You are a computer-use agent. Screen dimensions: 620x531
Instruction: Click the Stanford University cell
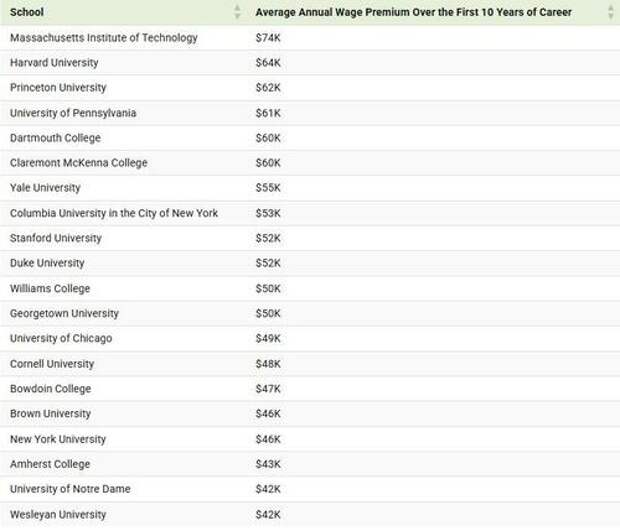[56, 238]
